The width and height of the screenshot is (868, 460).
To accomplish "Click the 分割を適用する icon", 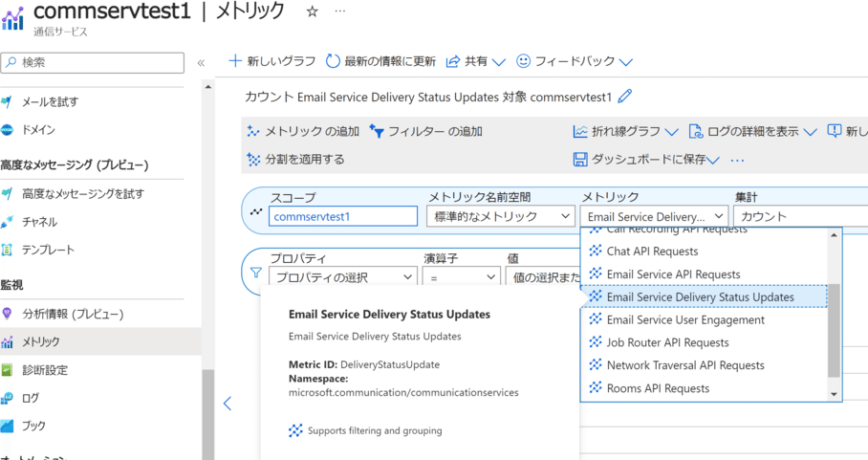I will [253, 160].
